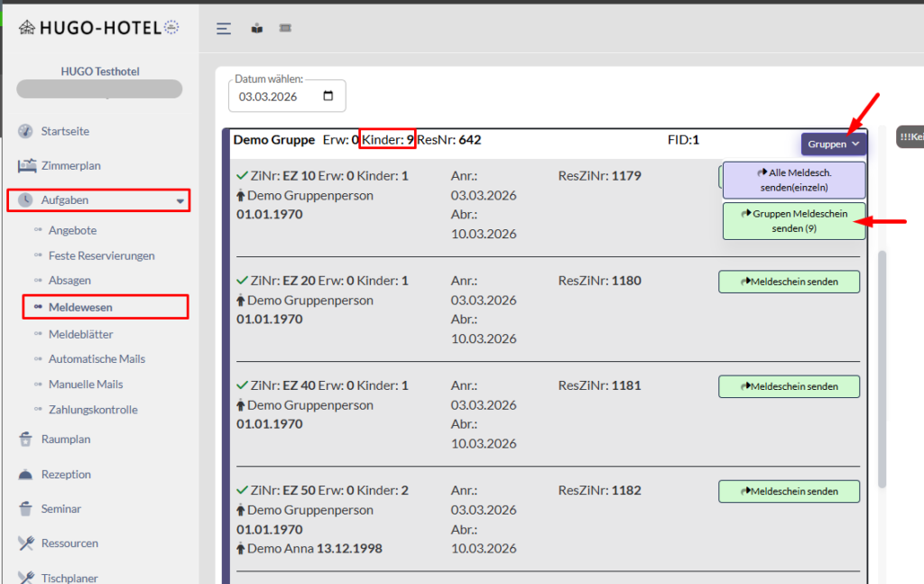Select Meldeblätter in sidebar

[80, 334]
